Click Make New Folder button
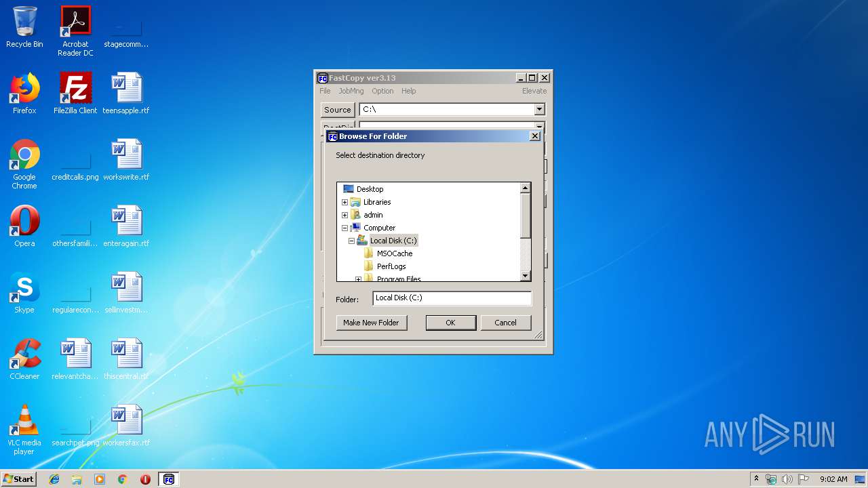The width and height of the screenshot is (868, 488). pyautogui.click(x=371, y=323)
